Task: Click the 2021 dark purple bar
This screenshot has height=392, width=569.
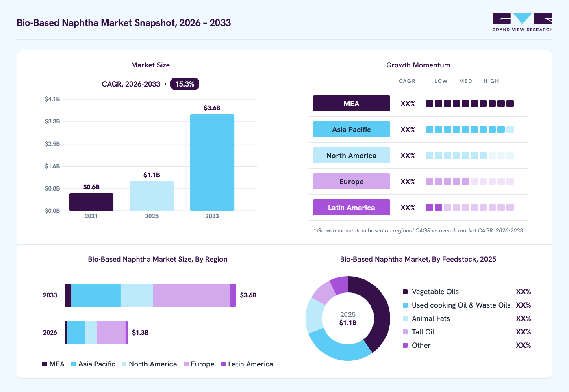Action: pyautogui.click(x=91, y=202)
